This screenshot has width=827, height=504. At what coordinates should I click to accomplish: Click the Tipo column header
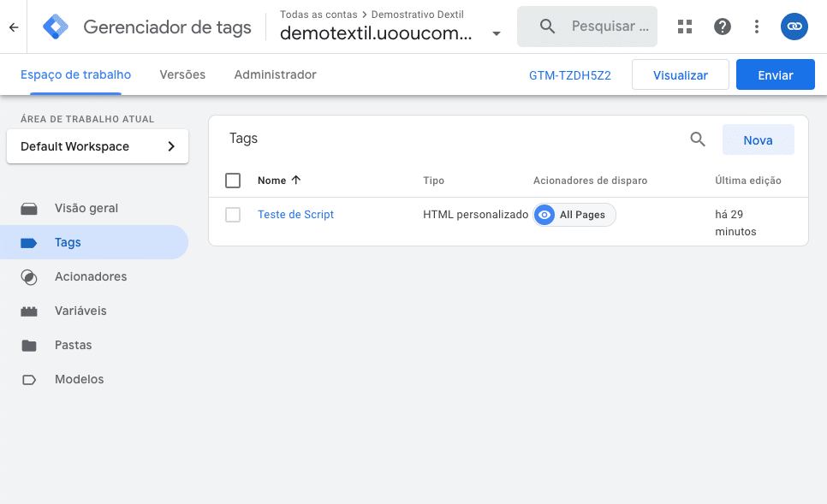pos(433,181)
